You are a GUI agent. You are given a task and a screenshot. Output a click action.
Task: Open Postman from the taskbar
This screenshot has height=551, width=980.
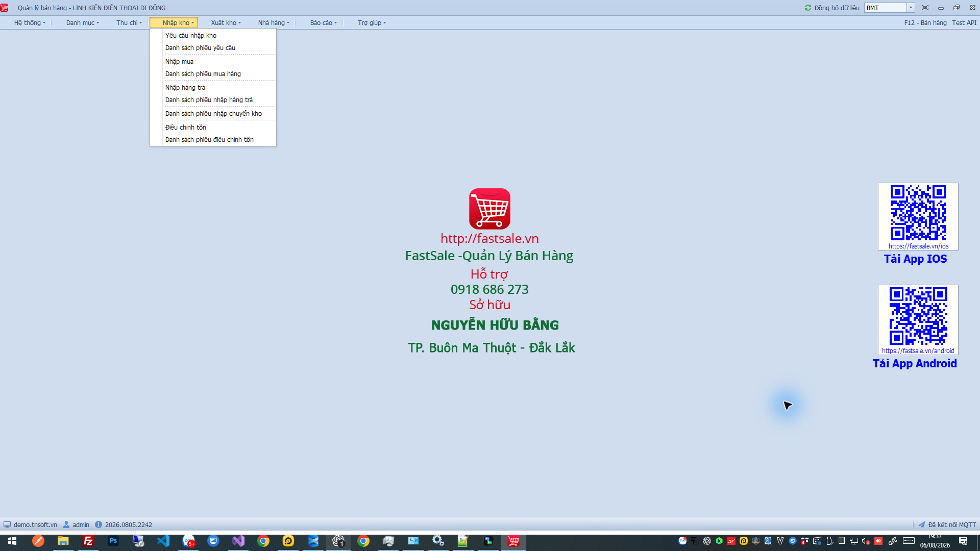(x=38, y=541)
